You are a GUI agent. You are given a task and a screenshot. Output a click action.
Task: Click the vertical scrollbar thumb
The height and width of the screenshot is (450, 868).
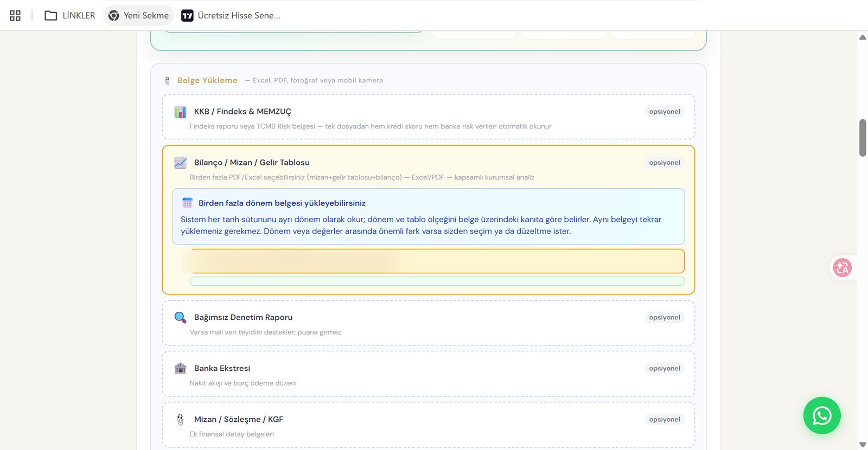863,138
